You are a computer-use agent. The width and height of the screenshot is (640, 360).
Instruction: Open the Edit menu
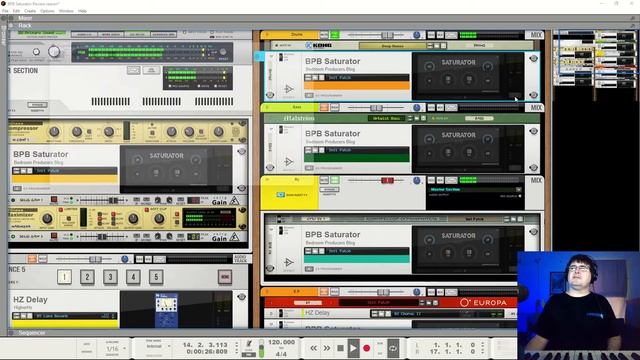point(16,11)
